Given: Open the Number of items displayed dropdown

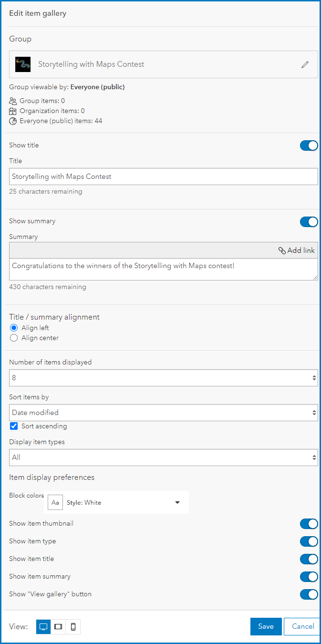Looking at the screenshot, I should tap(163, 378).
